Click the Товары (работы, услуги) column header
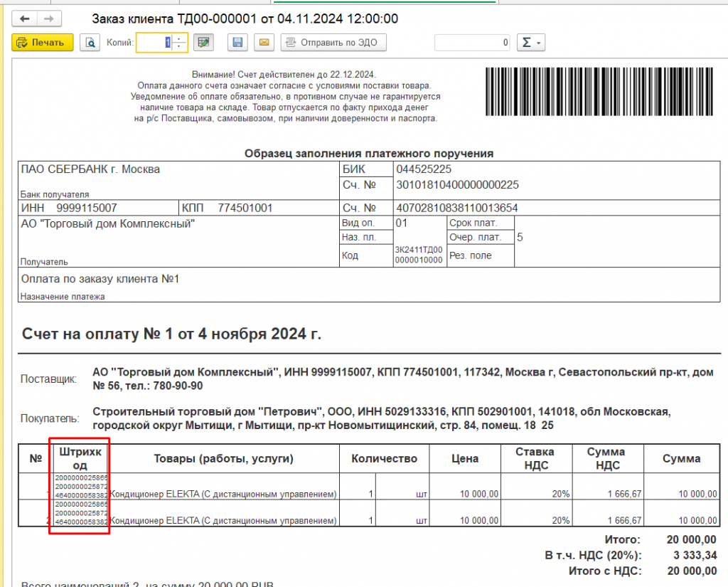The width and height of the screenshot is (728, 587). coord(223,459)
